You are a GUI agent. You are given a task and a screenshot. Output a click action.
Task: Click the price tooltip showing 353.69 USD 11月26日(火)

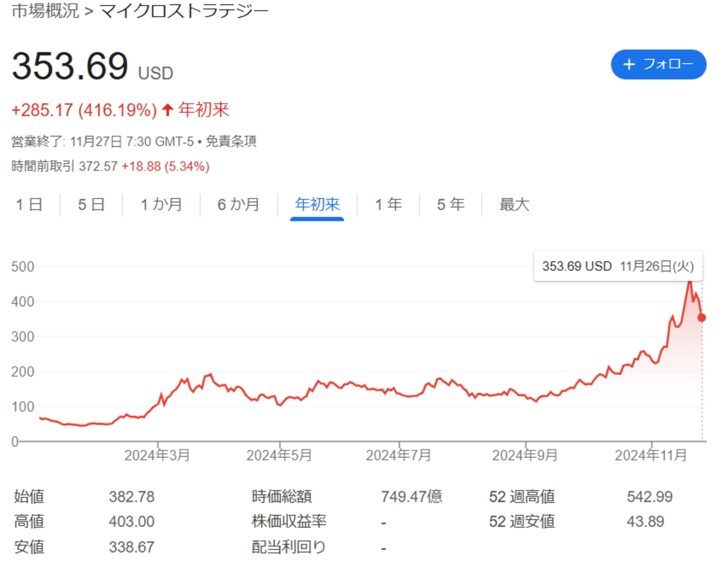point(618,266)
